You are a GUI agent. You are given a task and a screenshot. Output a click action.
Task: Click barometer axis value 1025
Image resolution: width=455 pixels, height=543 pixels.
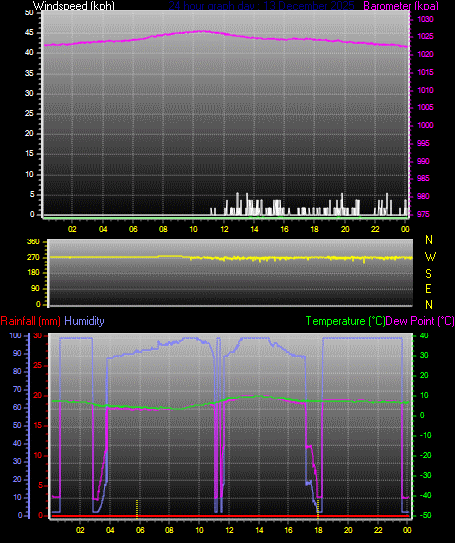425,36
